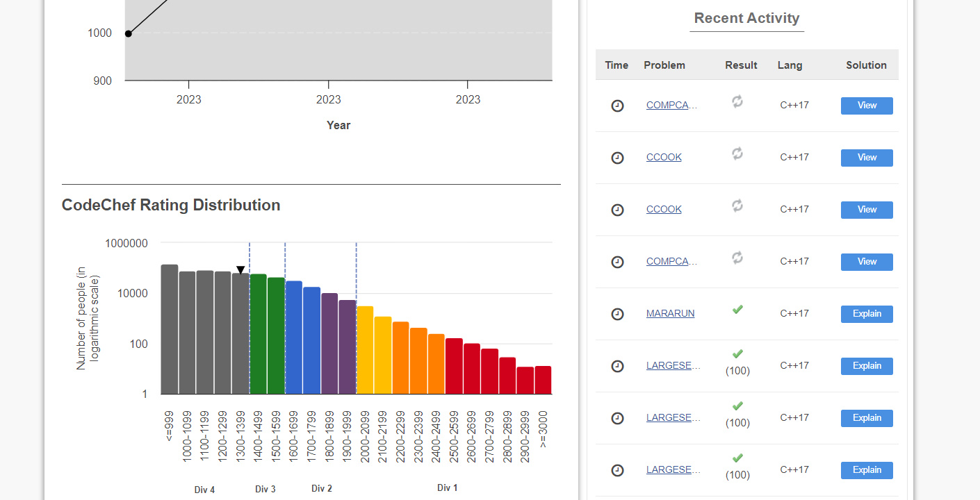The height and width of the screenshot is (500, 980).
Task: Click the red 2500-2599 distribution bar
Action: point(454,367)
